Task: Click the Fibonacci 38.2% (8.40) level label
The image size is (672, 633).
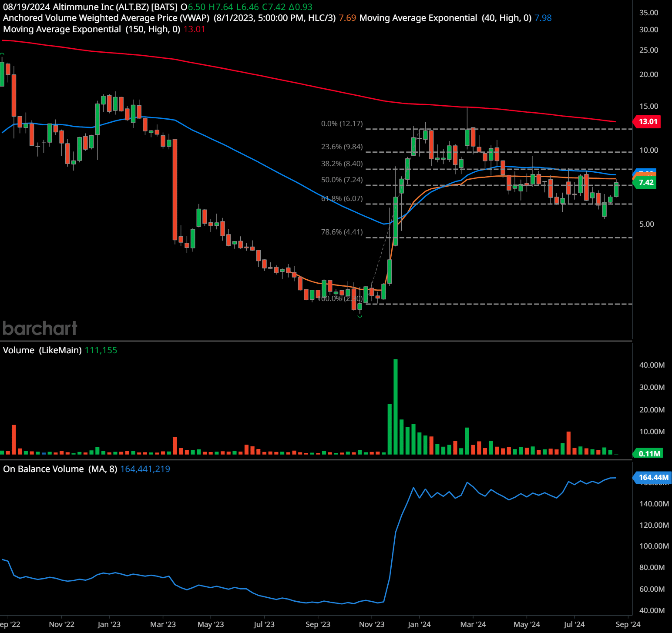Action: click(x=342, y=164)
